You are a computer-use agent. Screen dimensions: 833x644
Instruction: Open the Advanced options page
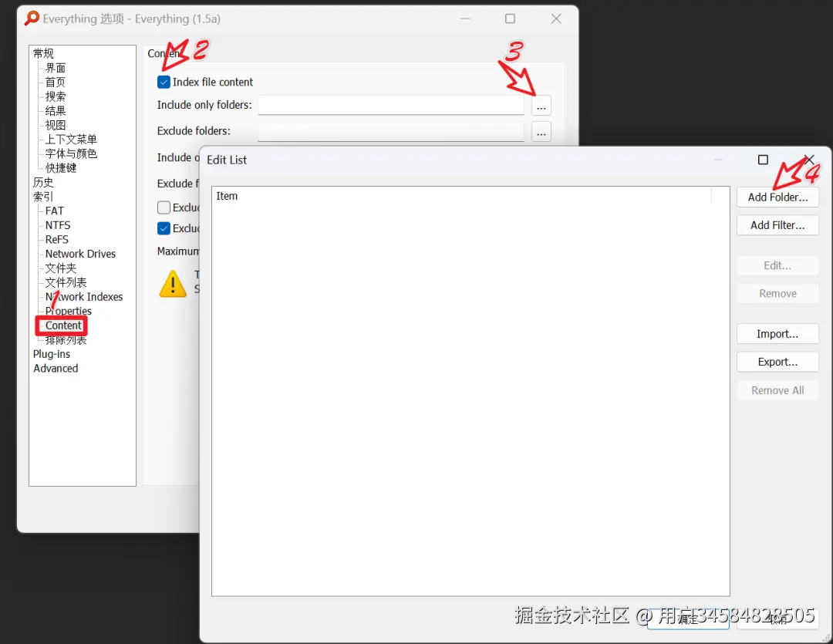tap(56, 369)
